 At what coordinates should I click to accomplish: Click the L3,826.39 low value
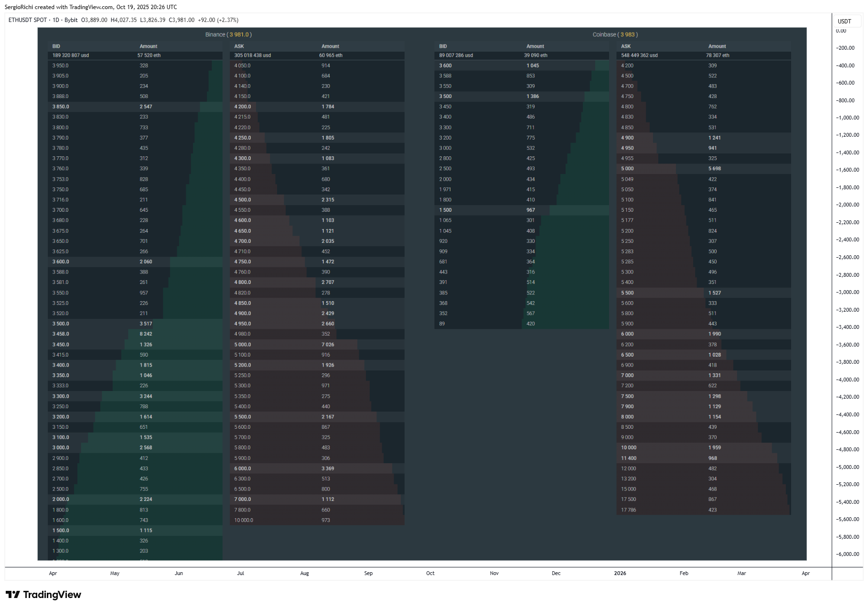pyautogui.click(x=153, y=20)
